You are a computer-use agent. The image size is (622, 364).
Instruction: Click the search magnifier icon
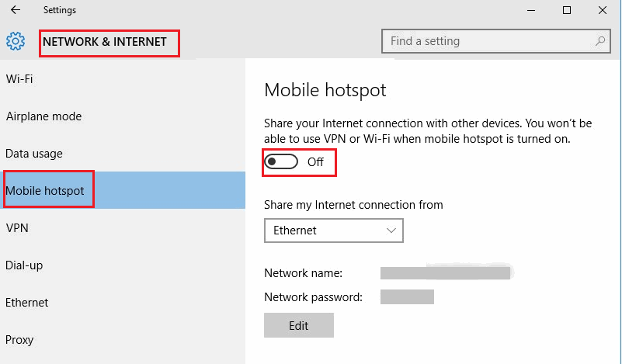[600, 41]
